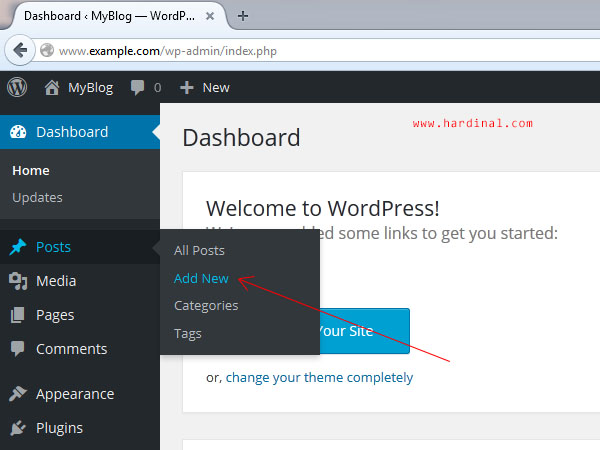Click the Media icon in sidebar

tap(18, 281)
